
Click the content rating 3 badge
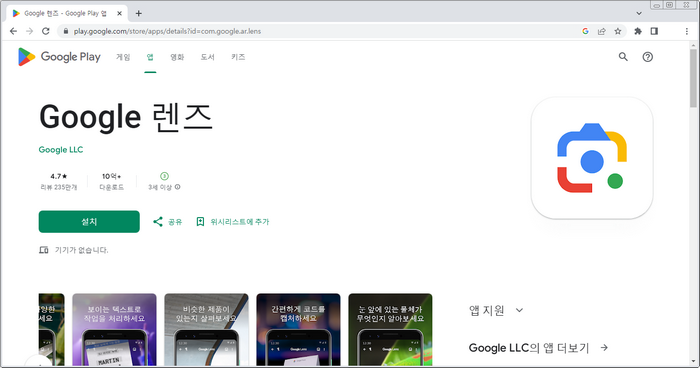click(164, 176)
